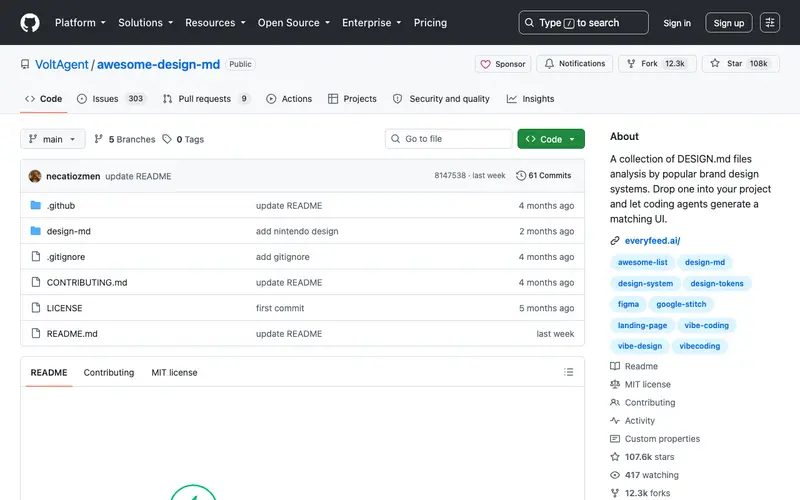800x500 pixels.
Task: Click the settings icon next to Sign up
Action: tap(769, 22)
